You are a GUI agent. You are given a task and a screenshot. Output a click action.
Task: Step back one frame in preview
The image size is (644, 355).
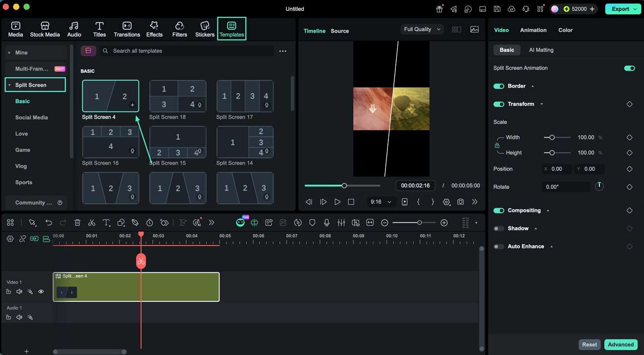tap(309, 202)
